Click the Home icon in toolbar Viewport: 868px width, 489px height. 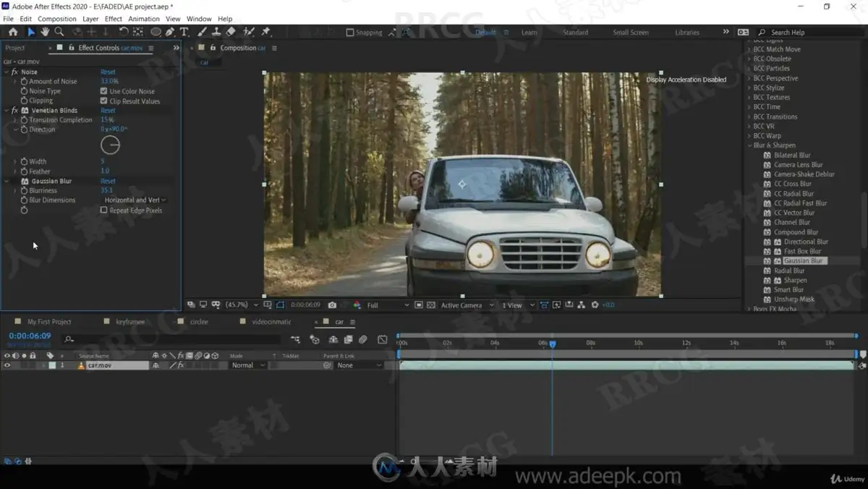pos(13,32)
